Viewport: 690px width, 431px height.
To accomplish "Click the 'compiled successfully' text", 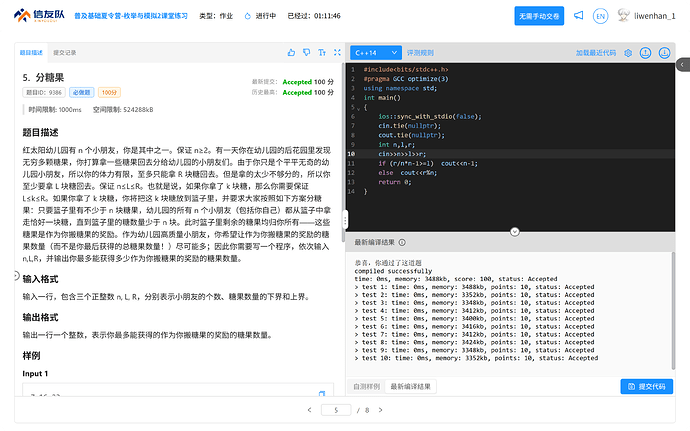I will click(393, 271).
